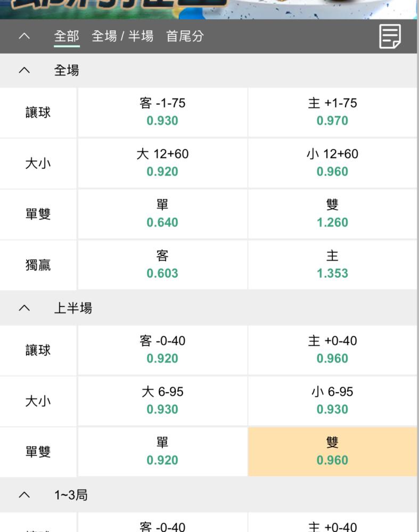Viewport: 419px width, 532px height.
Task: Switch to the 全部 tab
Action: [67, 36]
